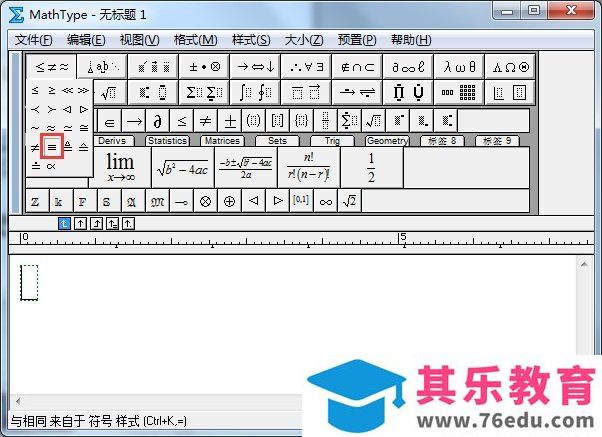The width and height of the screenshot is (602, 437).
Task: Open the subscript and superscript templates palette
Action: (x=153, y=93)
